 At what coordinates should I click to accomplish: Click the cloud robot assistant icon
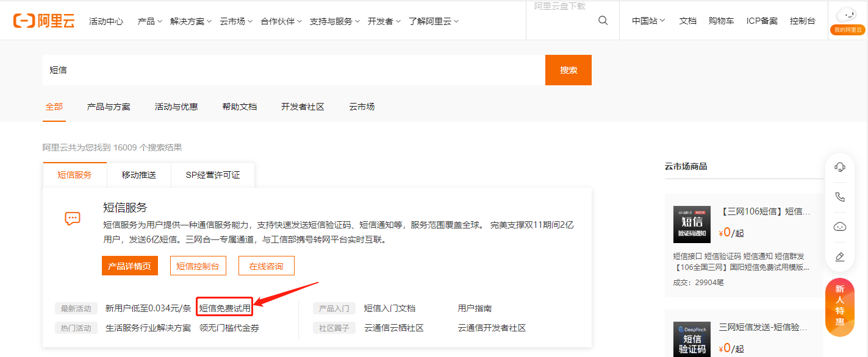(x=839, y=227)
